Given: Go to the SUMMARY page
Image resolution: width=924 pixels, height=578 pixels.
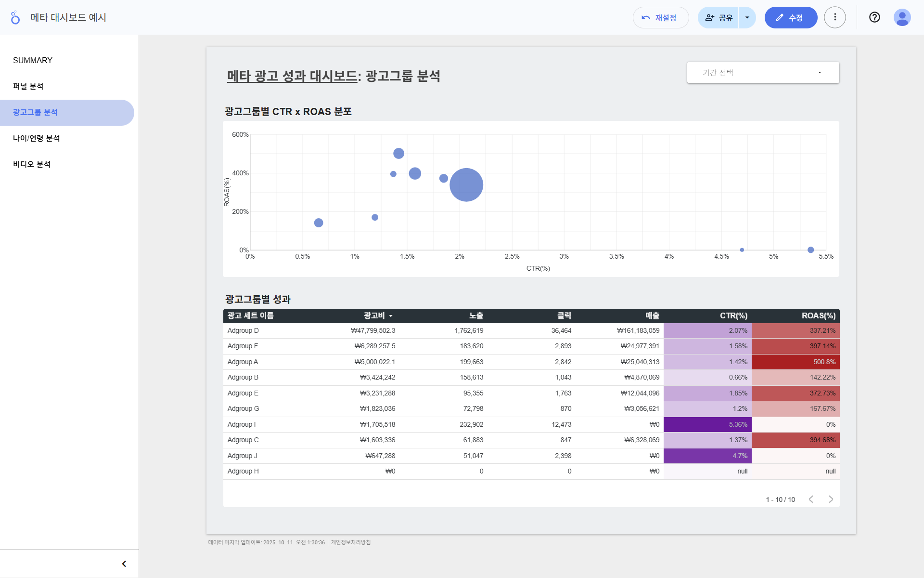Looking at the screenshot, I should [x=33, y=60].
